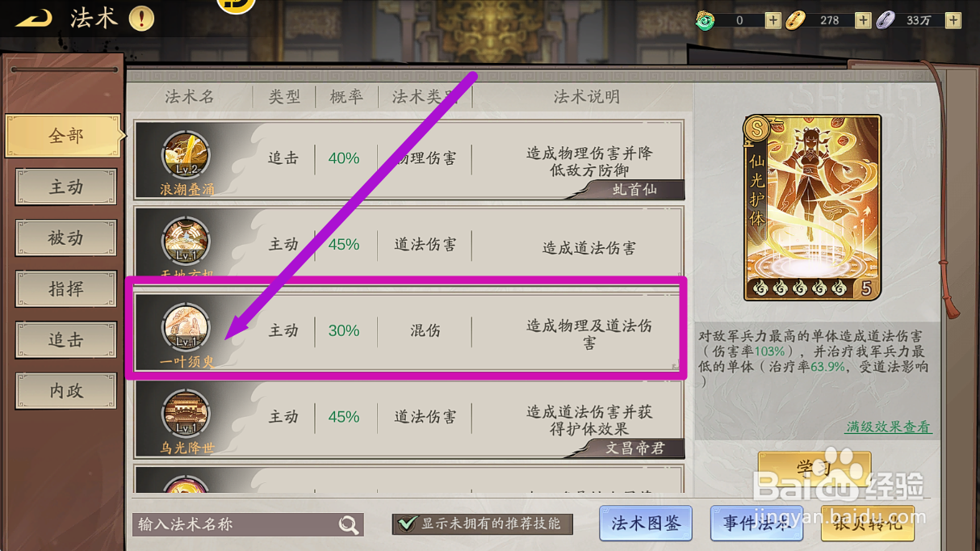Tap the back arrow icon beside 法术
This screenshot has width=980, height=551.
coord(34,18)
